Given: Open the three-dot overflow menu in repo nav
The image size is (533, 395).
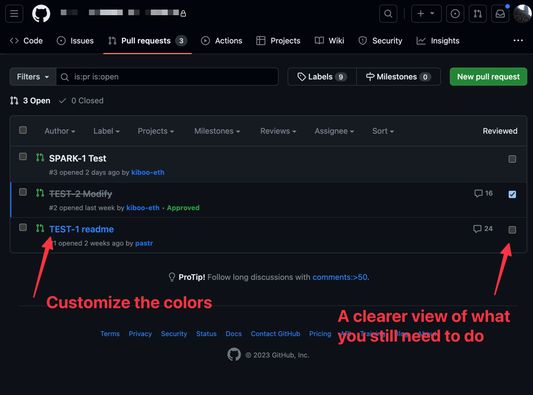Looking at the screenshot, I should [x=518, y=40].
